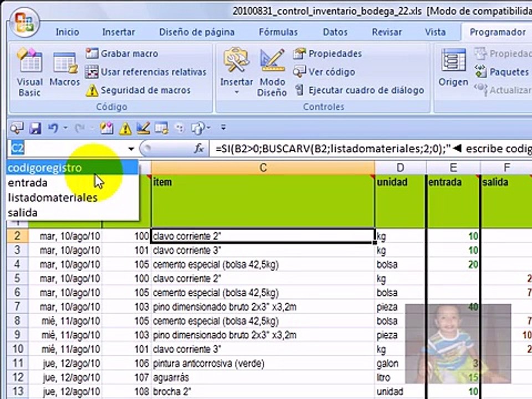The height and width of the screenshot is (399, 532).
Task: Click the 'unidad' header cell
Action: pyautogui.click(x=400, y=201)
